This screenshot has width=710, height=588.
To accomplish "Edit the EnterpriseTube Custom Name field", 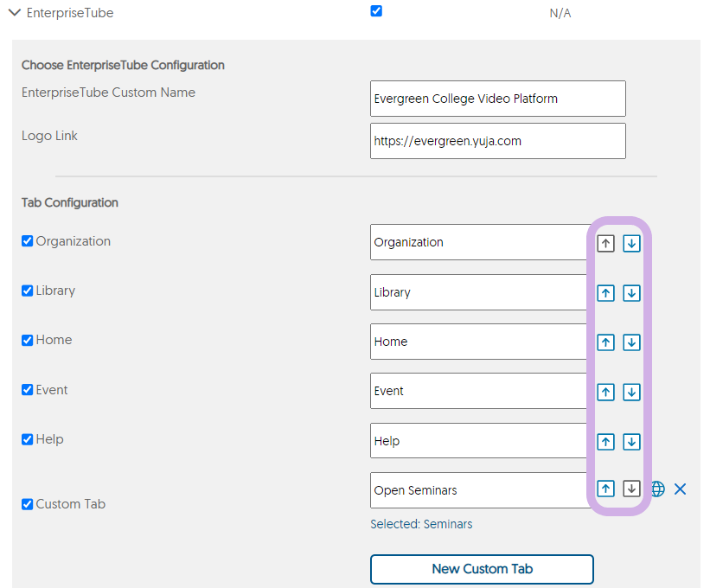I will (497, 99).
